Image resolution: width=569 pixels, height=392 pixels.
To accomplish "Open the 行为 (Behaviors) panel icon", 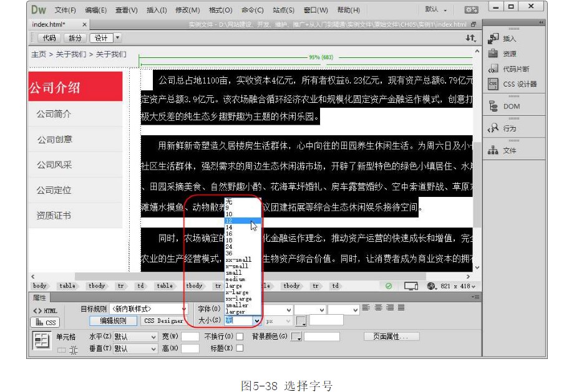I will pos(494,128).
